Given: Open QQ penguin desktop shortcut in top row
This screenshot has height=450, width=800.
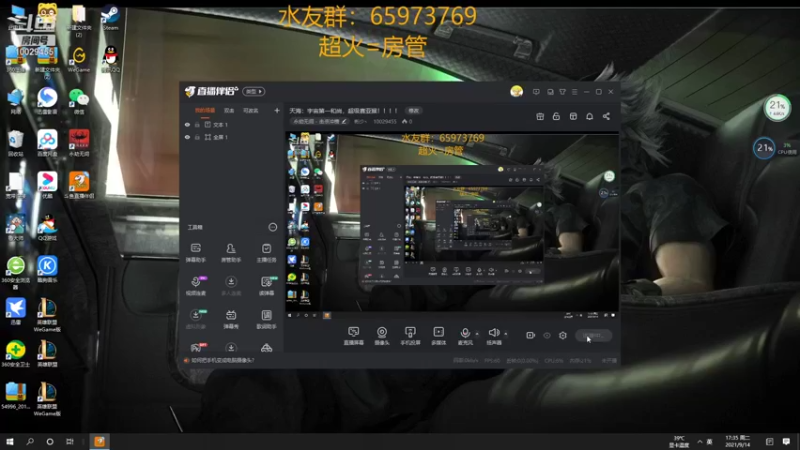Looking at the screenshot, I should pos(110,59).
